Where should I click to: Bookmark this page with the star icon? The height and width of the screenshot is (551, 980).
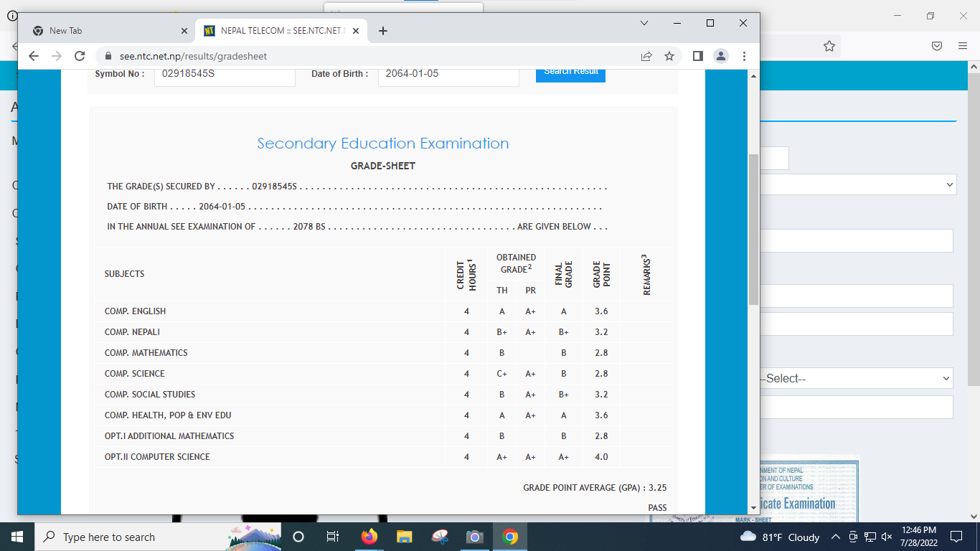tap(669, 56)
